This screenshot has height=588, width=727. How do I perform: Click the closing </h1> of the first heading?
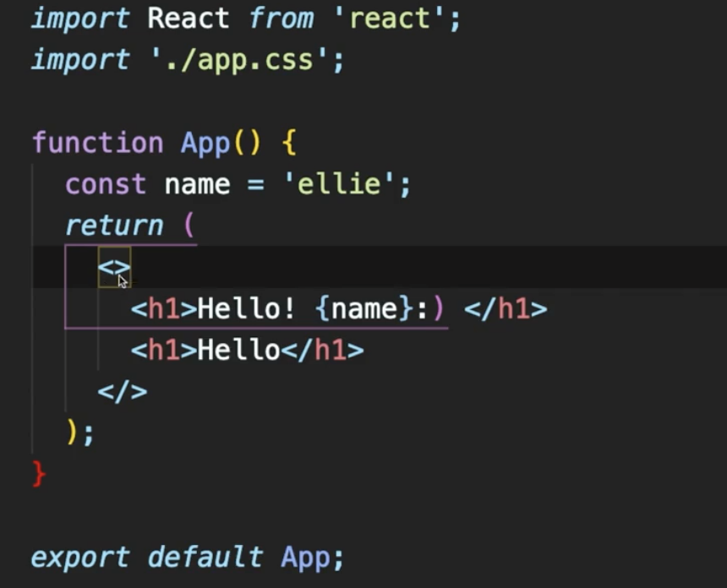(x=506, y=308)
